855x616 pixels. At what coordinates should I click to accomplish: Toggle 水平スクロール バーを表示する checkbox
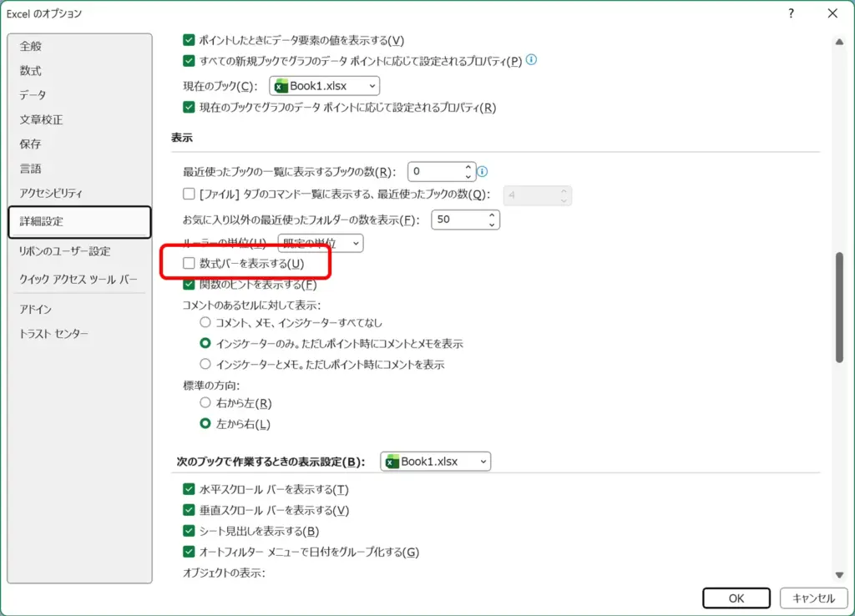click(189, 489)
